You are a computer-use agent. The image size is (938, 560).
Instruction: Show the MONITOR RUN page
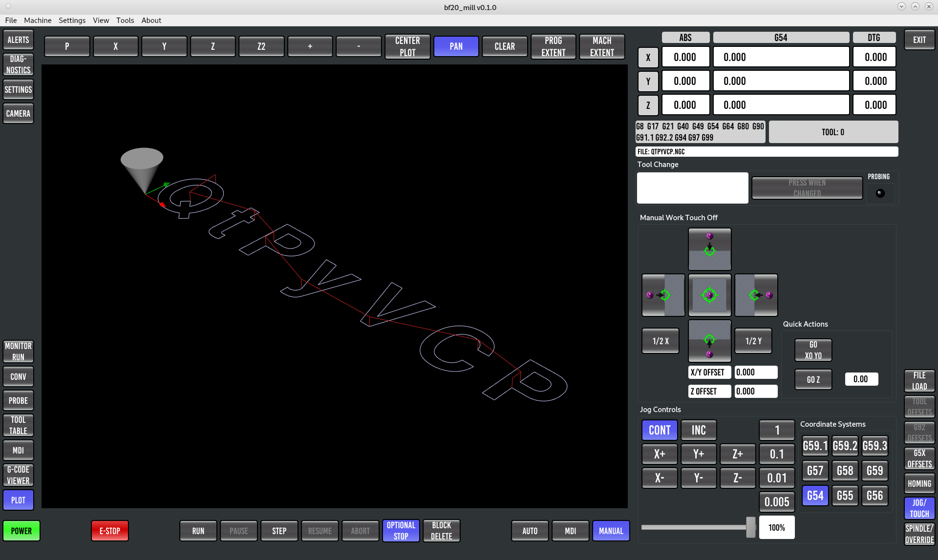tap(18, 352)
